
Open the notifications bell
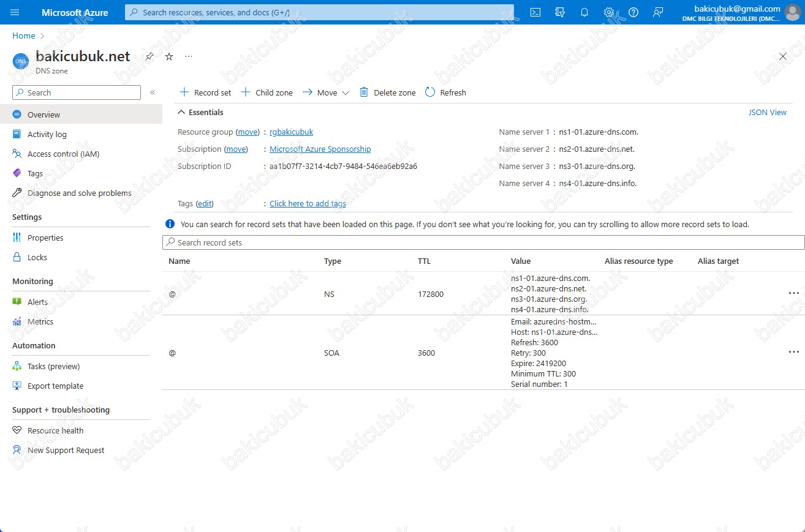[584, 12]
